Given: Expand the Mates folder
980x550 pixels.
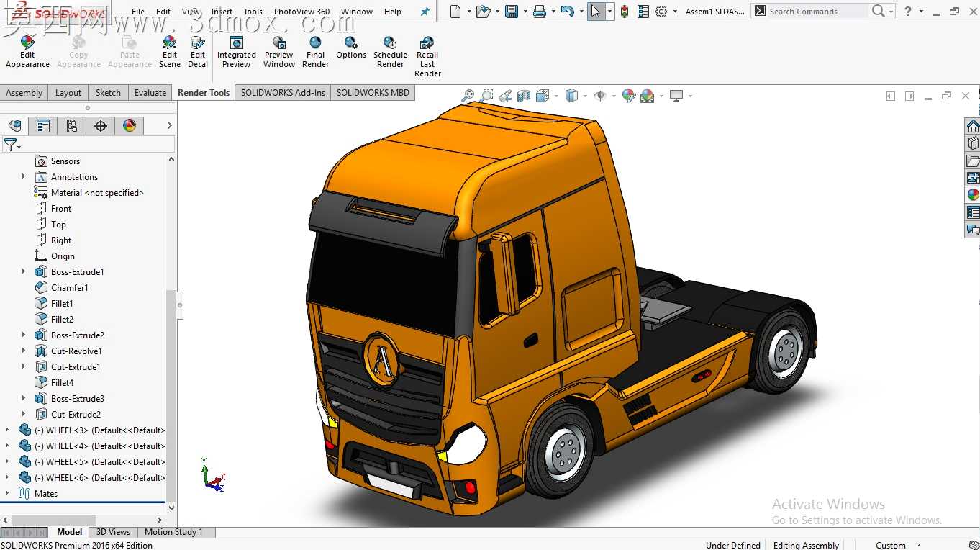Looking at the screenshot, I should (8, 493).
